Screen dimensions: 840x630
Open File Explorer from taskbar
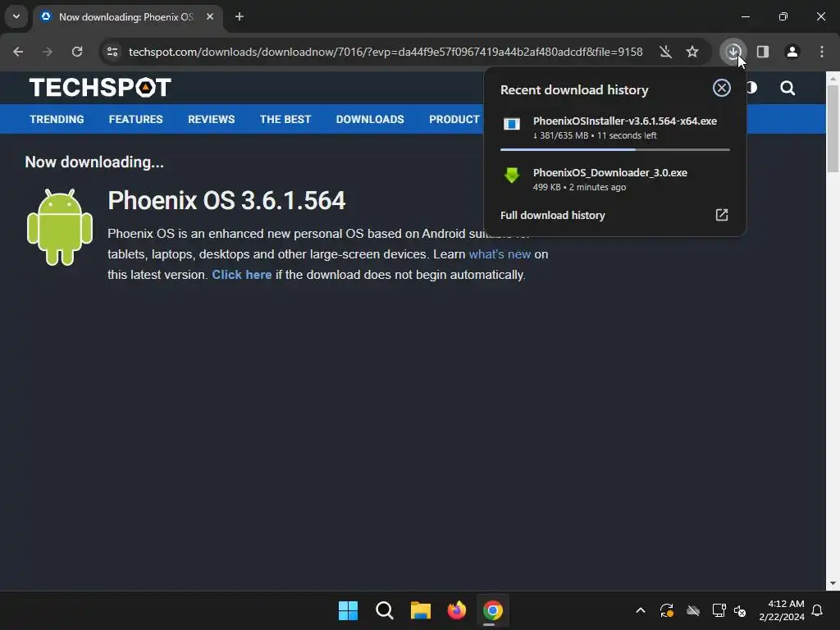[x=421, y=610]
